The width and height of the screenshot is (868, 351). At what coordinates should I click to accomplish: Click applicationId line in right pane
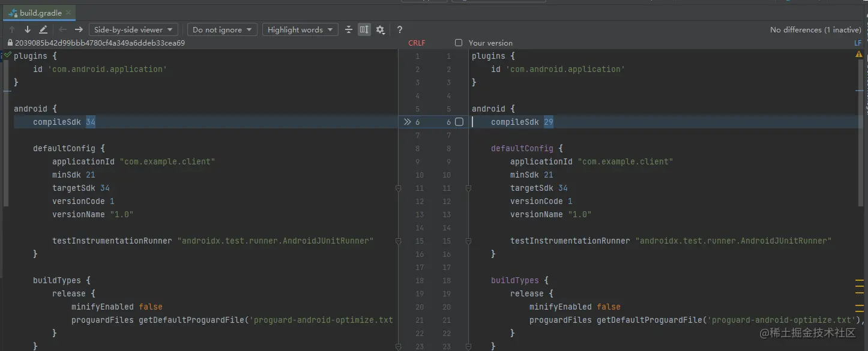coord(591,161)
